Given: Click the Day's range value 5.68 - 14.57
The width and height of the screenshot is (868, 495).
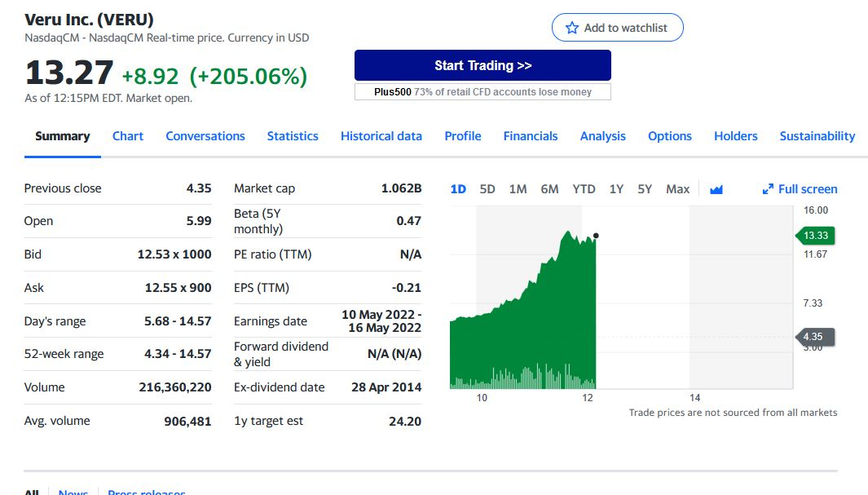Looking at the screenshot, I should 178,321.
